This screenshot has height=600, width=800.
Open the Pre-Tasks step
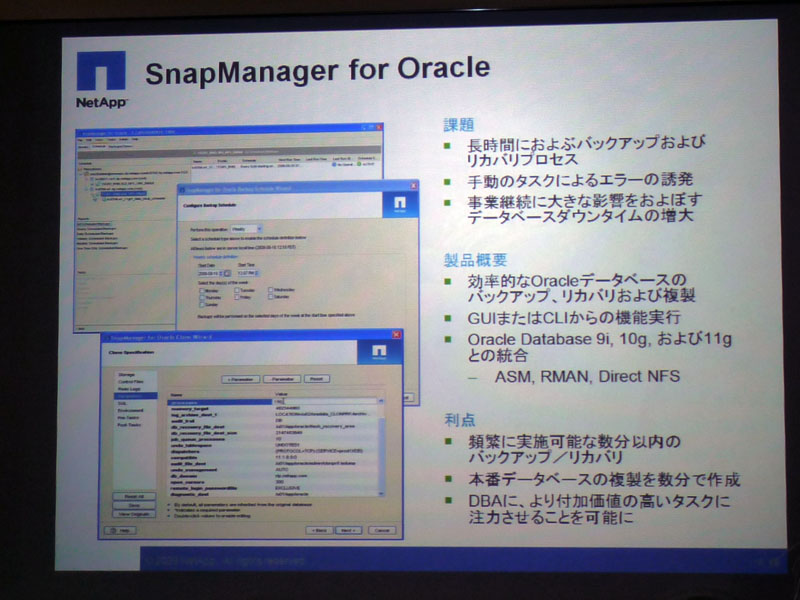click(129, 417)
